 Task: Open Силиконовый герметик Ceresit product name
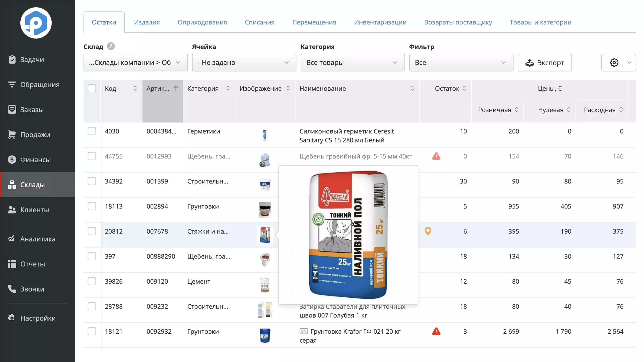[x=347, y=135]
